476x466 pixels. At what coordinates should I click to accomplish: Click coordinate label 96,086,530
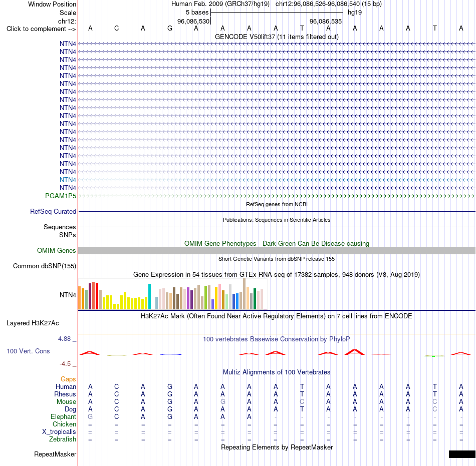coord(193,21)
